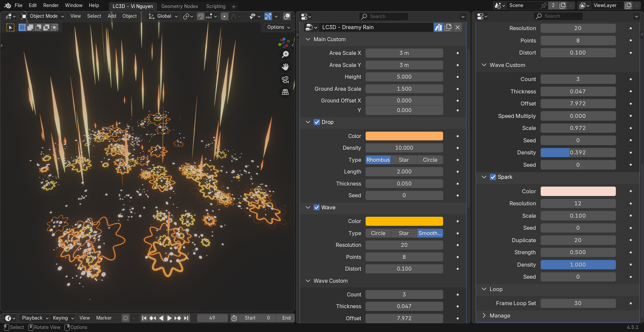
Task: Set Drop type to Star
Action: (x=404, y=160)
